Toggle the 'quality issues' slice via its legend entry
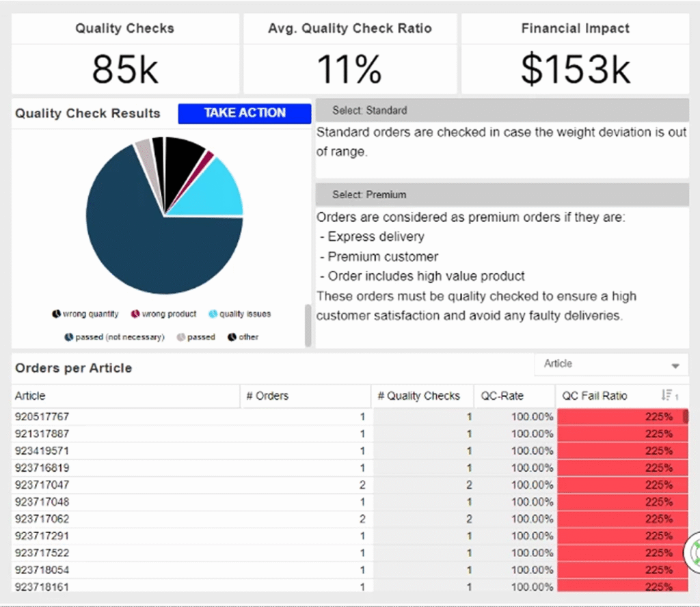Screen dimensions: 700x607 pyautogui.click(x=239, y=314)
